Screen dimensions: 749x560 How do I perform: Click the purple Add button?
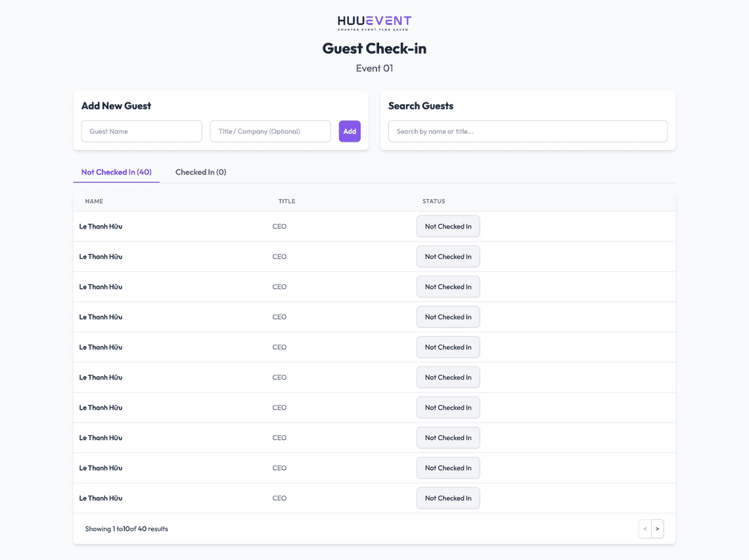[350, 131]
